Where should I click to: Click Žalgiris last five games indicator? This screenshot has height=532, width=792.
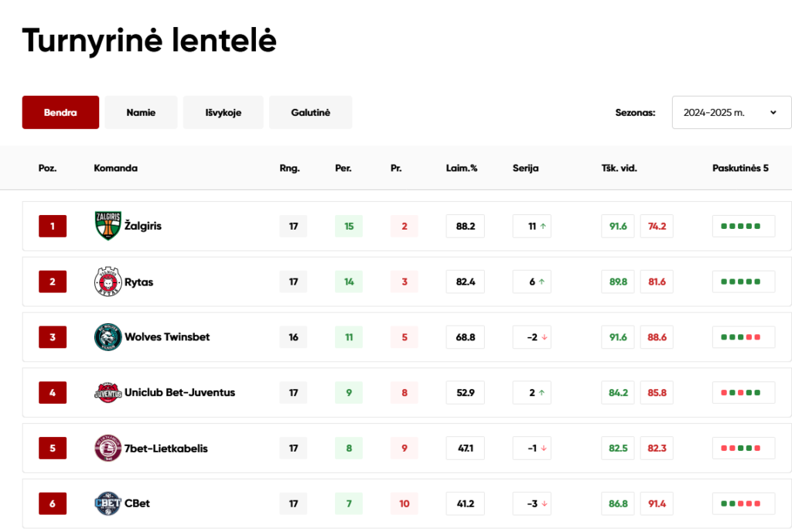tap(744, 226)
